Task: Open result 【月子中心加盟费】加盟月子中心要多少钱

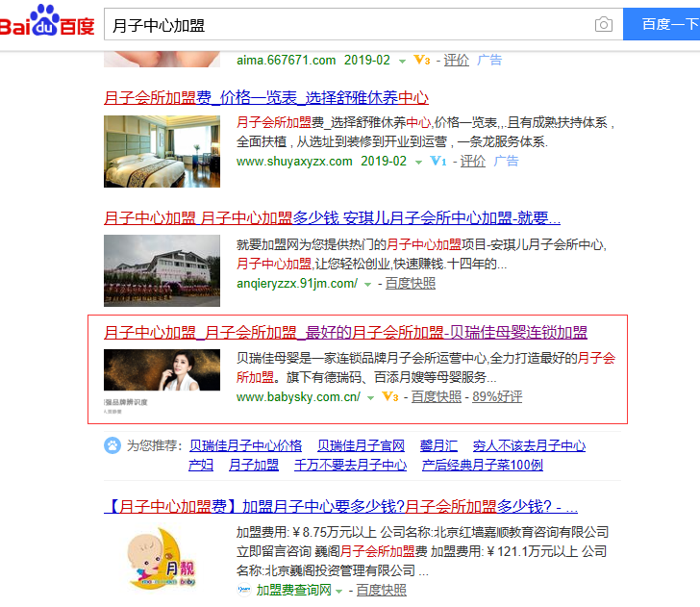Action: click(x=340, y=507)
